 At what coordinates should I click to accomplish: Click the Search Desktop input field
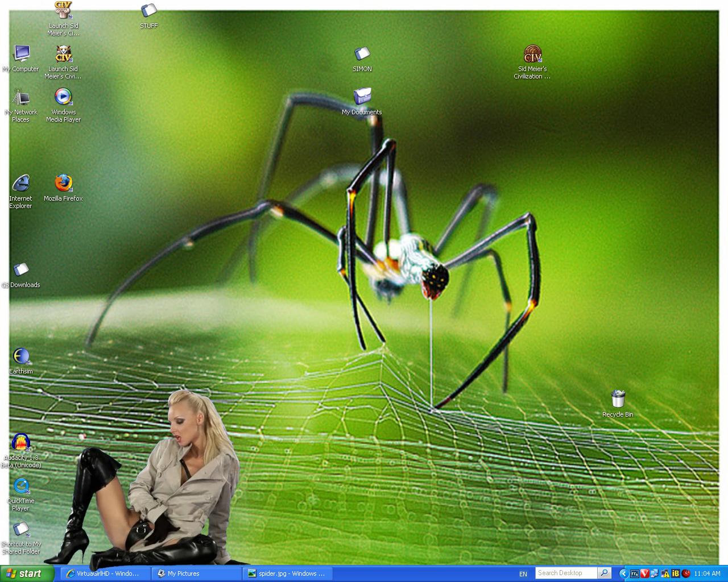pos(565,573)
